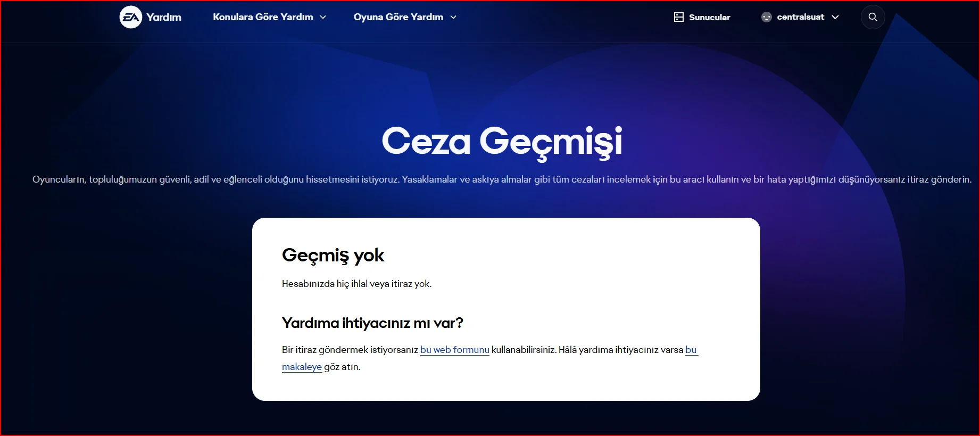Open the centralsuat account menu
This screenshot has height=436, width=980.
(800, 17)
